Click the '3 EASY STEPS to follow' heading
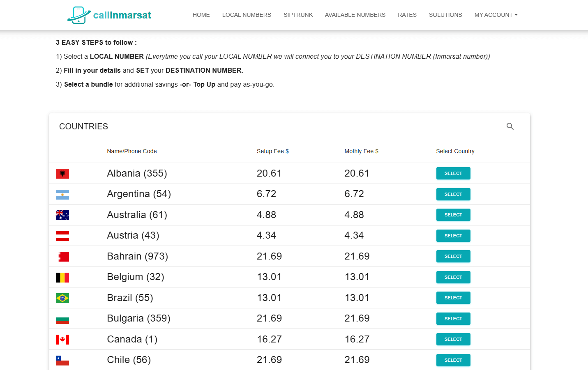The width and height of the screenshot is (588, 370). [96, 42]
